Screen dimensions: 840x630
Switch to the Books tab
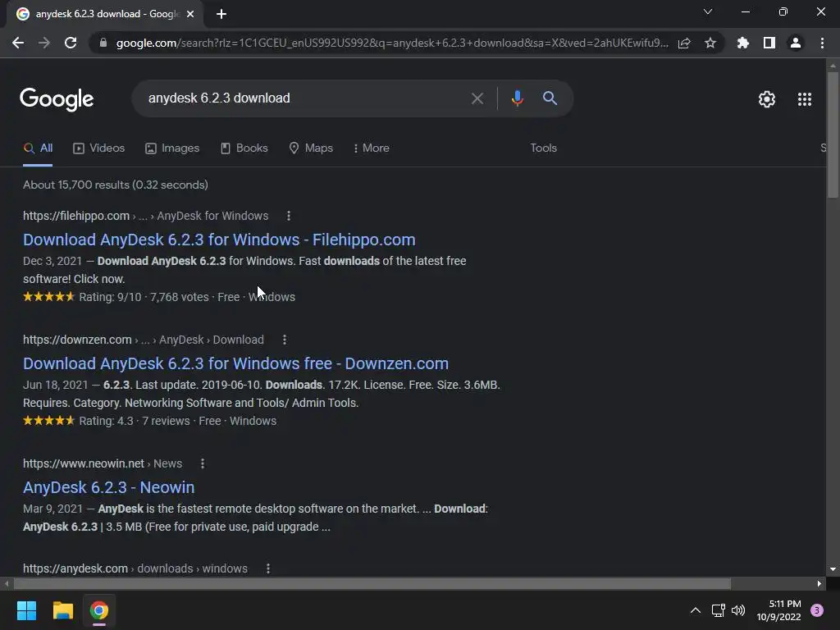tap(244, 148)
